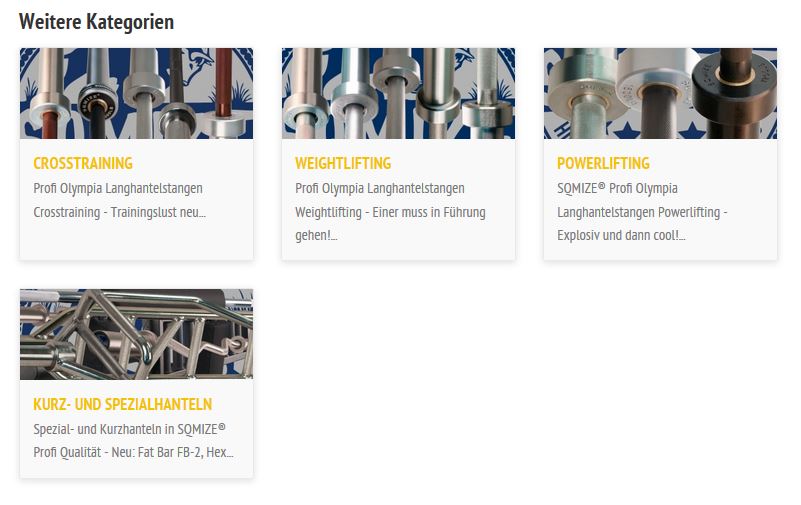The height and width of the screenshot is (505, 801).
Task: Click 'SQMIZE® Profi Olympia' text in Powerlifting card
Action: pyautogui.click(x=617, y=188)
